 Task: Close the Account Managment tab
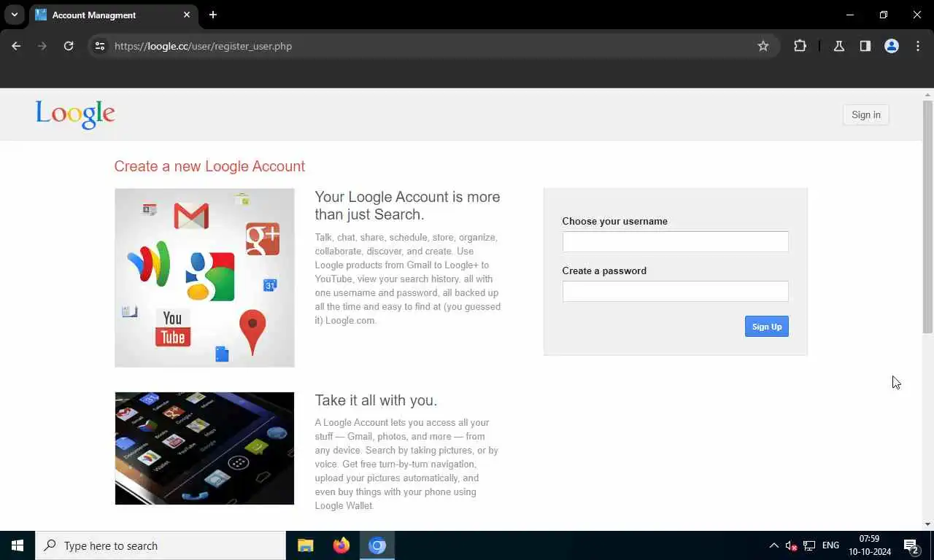187,15
